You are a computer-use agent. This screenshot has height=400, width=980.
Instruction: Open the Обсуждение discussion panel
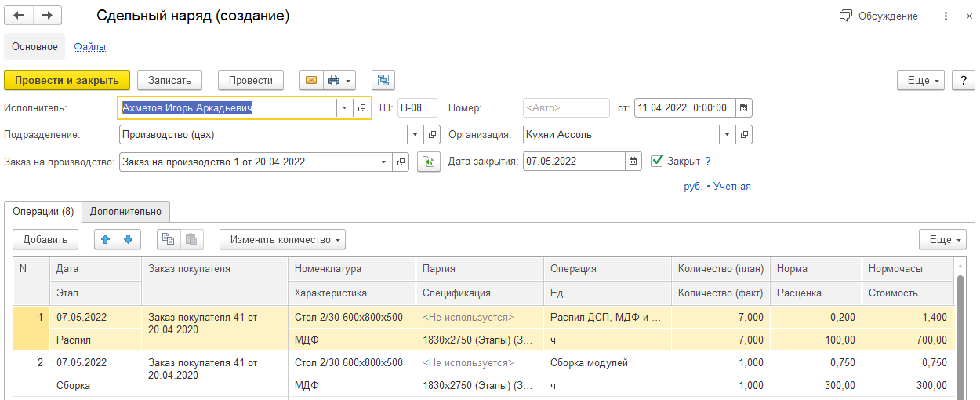click(878, 16)
